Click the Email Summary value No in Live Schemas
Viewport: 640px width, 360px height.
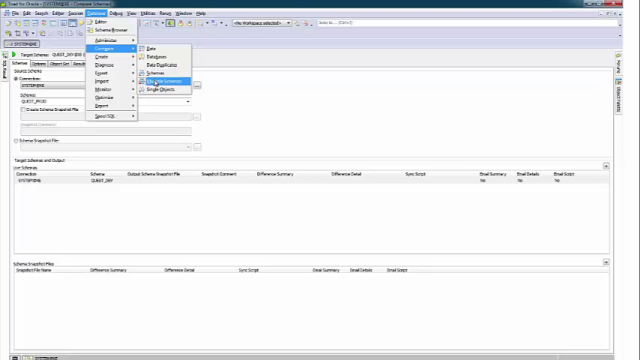[x=483, y=180]
